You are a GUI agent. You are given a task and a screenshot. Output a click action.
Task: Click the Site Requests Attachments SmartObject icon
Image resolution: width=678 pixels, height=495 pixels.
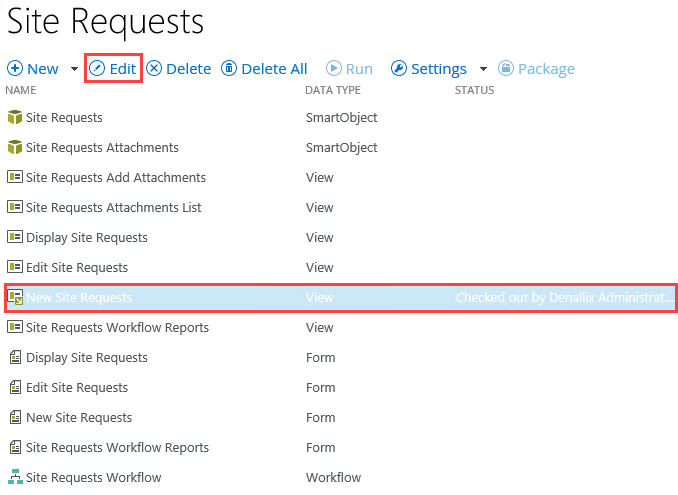(x=15, y=148)
